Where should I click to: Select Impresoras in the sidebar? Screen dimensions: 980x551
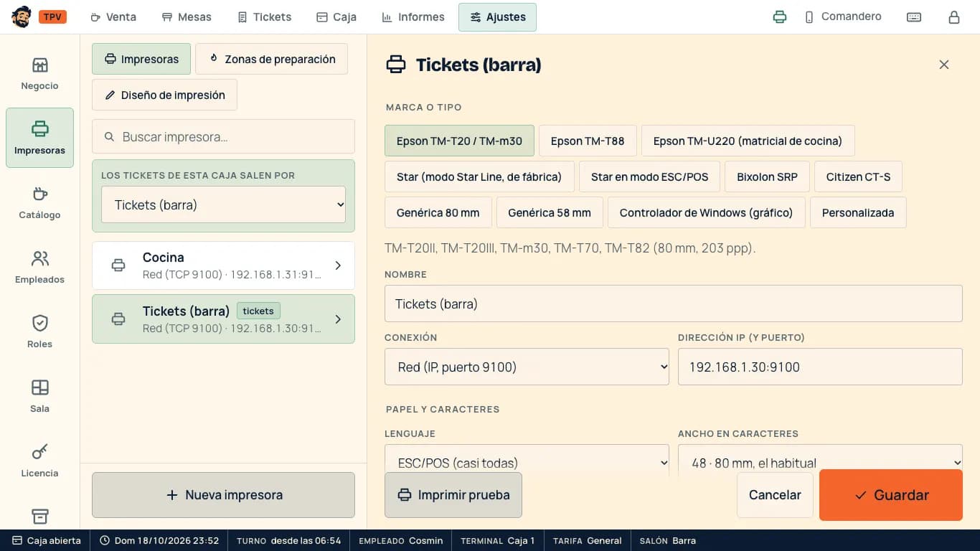(39, 138)
